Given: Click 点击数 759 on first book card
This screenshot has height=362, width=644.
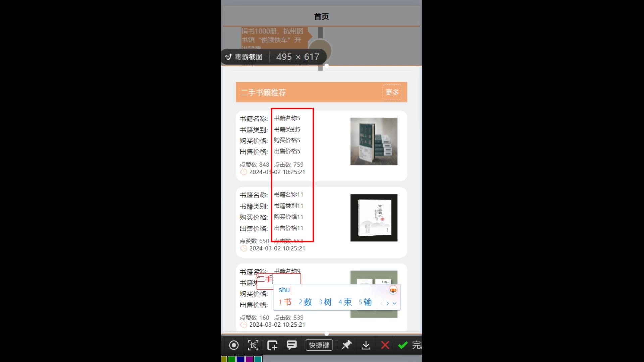Looking at the screenshot, I should (x=289, y=165).
